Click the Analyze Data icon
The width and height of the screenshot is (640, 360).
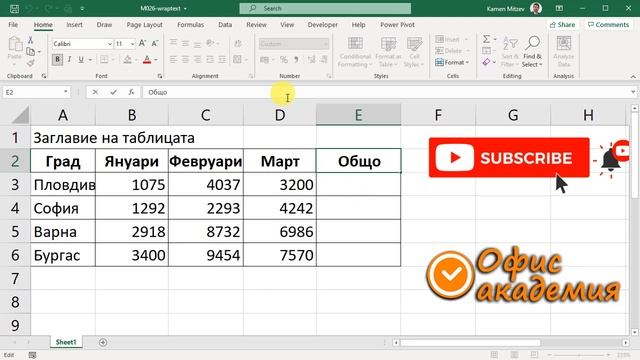coord(564,51)
